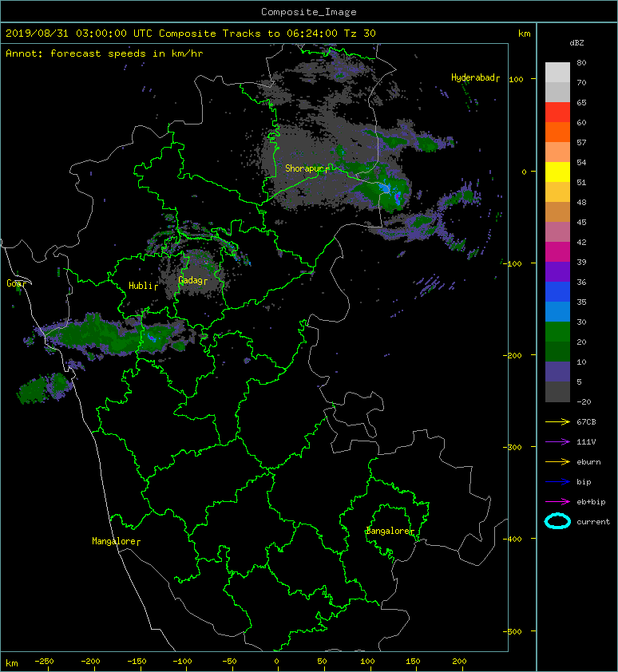Select the yellow 54 dBZ color swatch

[x=557, y=172]
